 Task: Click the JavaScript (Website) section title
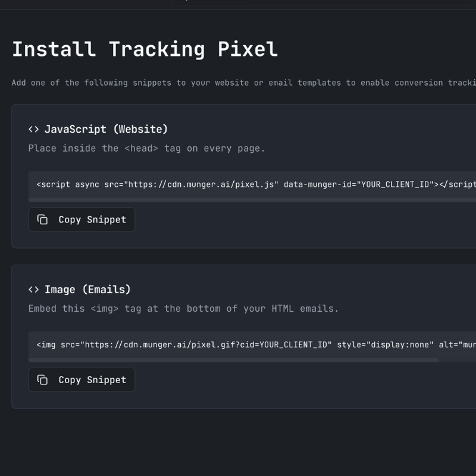tap(106, 129)
